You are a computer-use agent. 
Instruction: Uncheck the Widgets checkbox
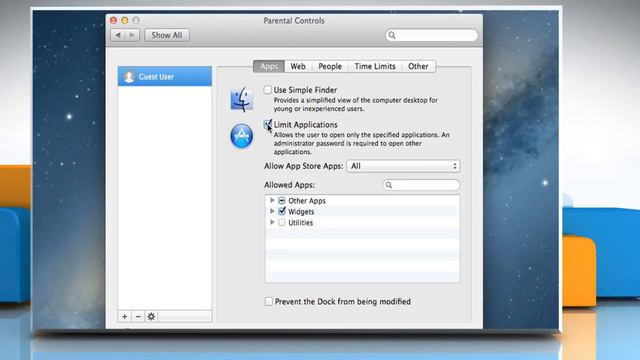[282, 211]
